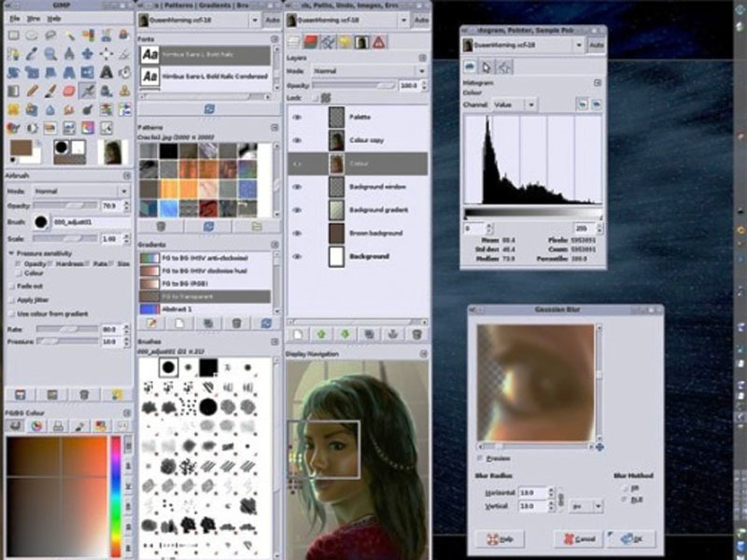The height and width of the screenshot is (560, 747).
Task: Select the Move tool
Action: pyautogui.click(x=88, y=54)
